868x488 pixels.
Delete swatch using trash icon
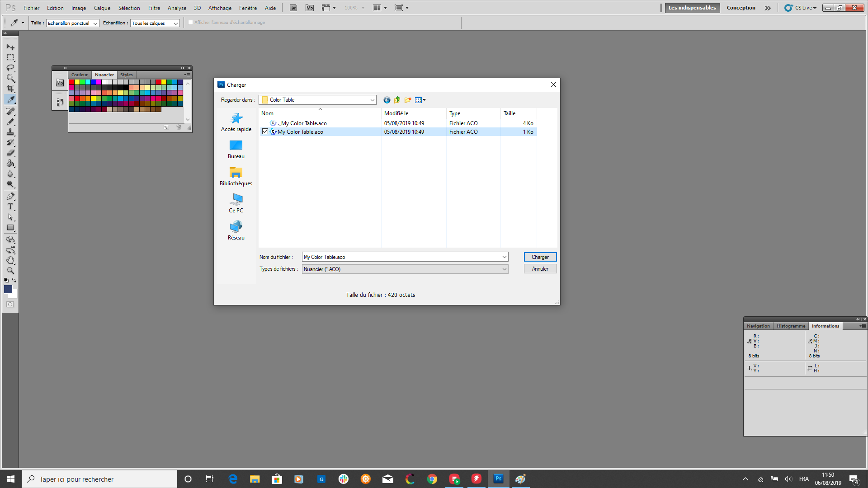179,127
